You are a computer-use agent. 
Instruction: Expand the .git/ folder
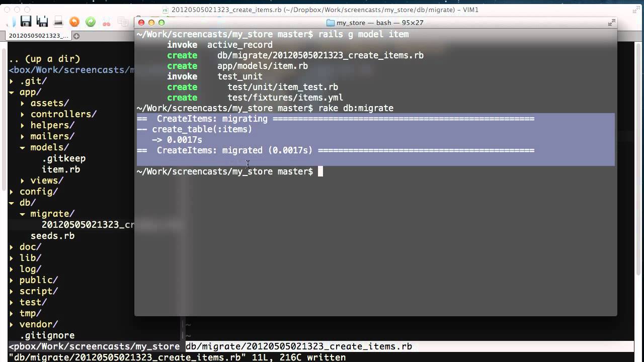(12, 81)
